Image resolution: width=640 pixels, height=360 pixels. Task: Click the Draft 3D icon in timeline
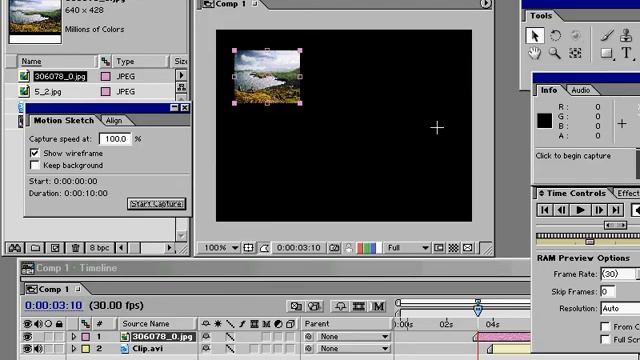313,306
